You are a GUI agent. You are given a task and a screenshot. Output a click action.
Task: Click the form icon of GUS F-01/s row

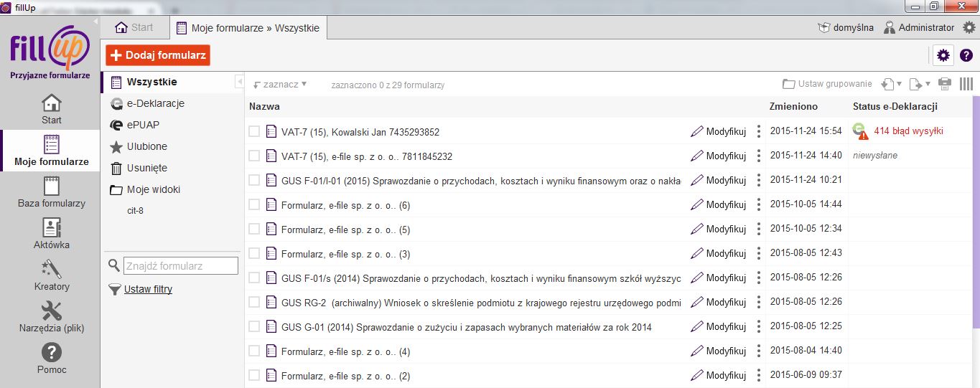tap(271, 278)
